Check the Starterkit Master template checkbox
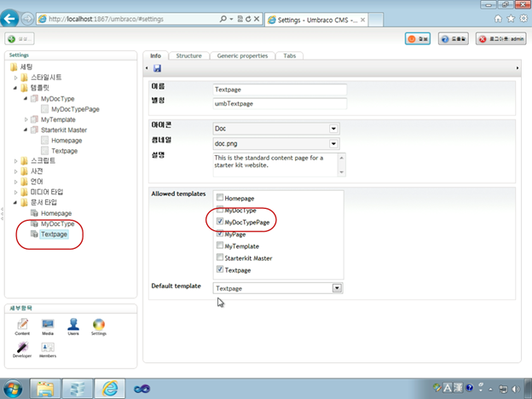Image resolution: width=532 pixels, height=399 pixels. pos(220,257)
